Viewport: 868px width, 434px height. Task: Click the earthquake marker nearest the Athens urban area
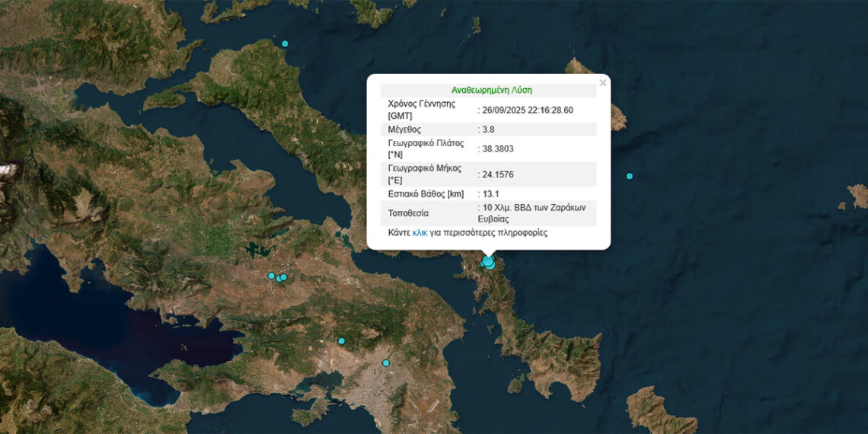[386, 363]
